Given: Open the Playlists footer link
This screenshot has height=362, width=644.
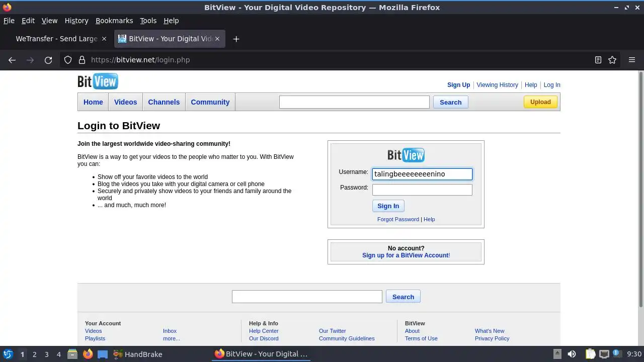Looking at the screenshot, I should click(x=95, y=338).
